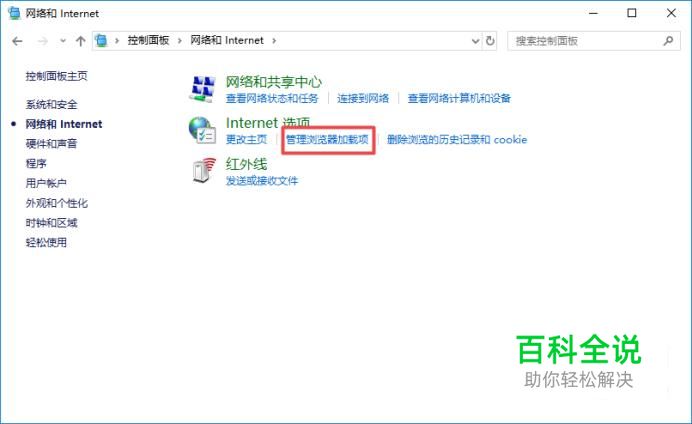Open 程序 category in sidebar
The width and height of the screenshot is (692, 424).
pos(36,163)
